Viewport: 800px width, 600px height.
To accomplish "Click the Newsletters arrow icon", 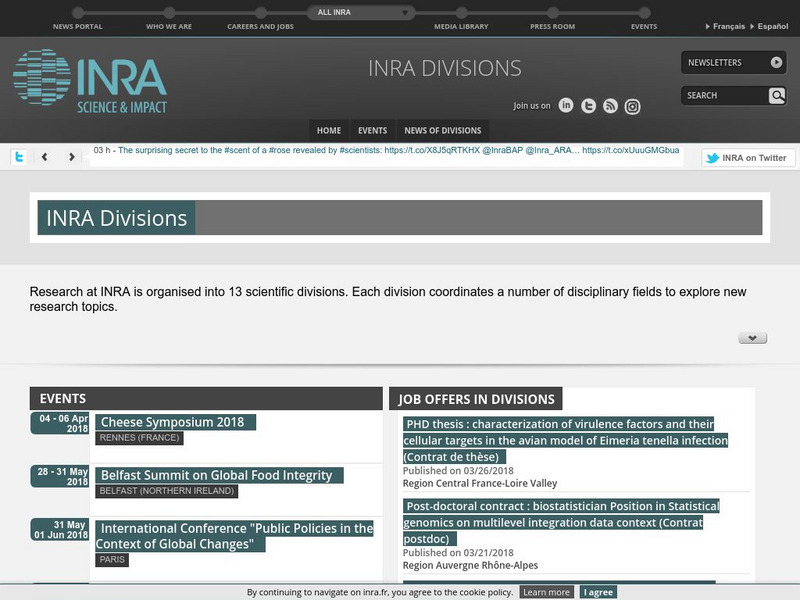I will (777, 62).
